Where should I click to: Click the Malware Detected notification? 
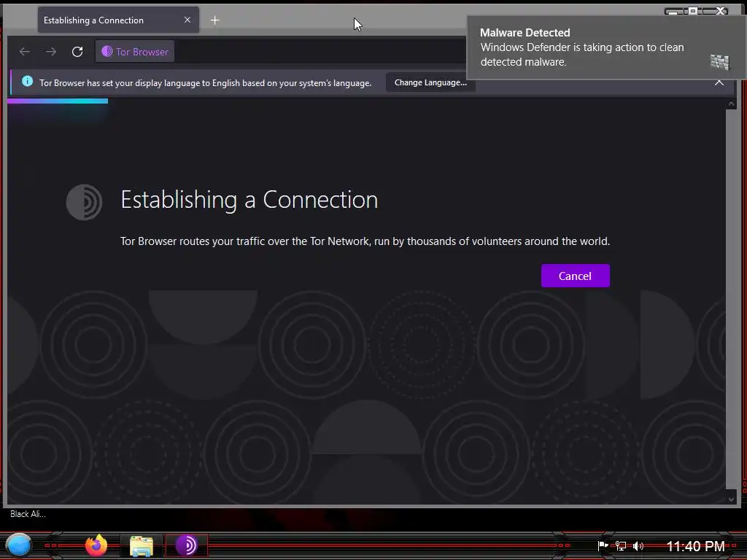[605, 47]
